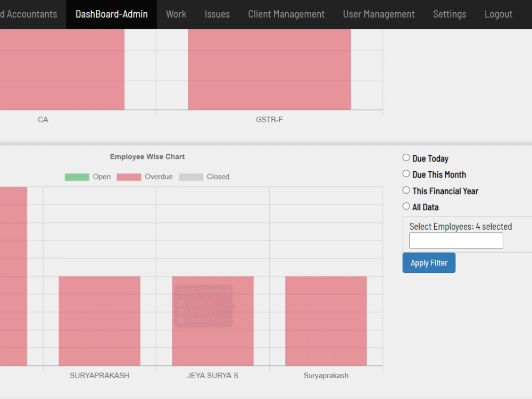Click the Closed legend label text
This screenshot has height=399, width=532.
tap(218, 177)
